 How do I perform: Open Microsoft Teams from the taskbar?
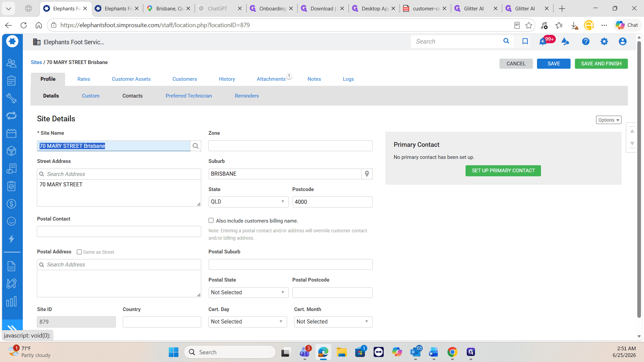[x=305, y=352]
